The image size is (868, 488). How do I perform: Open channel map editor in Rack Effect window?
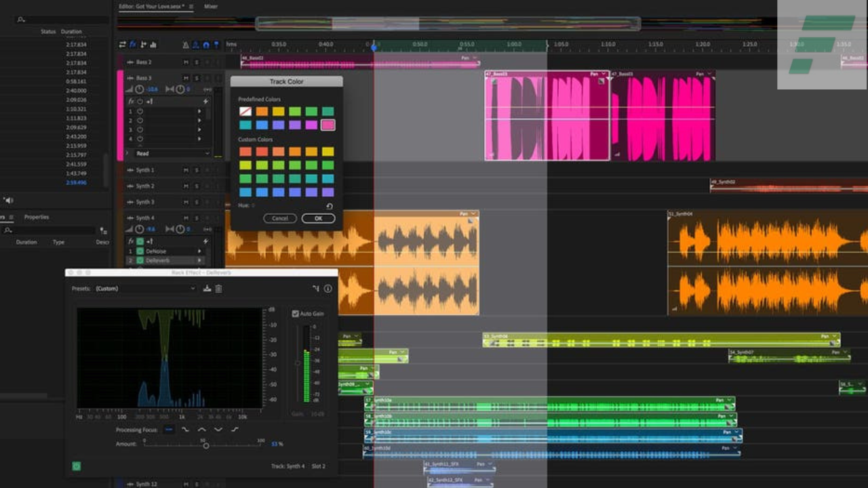click(x=316, y=289)
